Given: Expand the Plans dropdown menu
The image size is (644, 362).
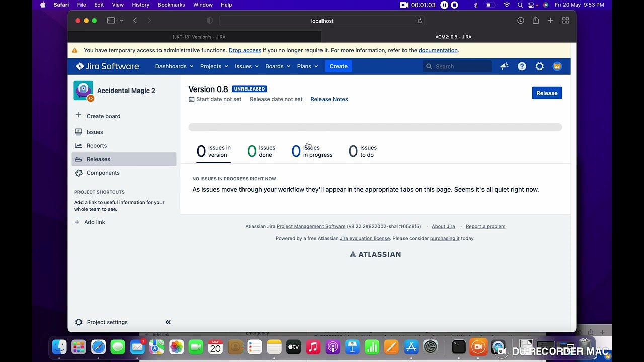Looking at the screenshot, I should point(307,66).
